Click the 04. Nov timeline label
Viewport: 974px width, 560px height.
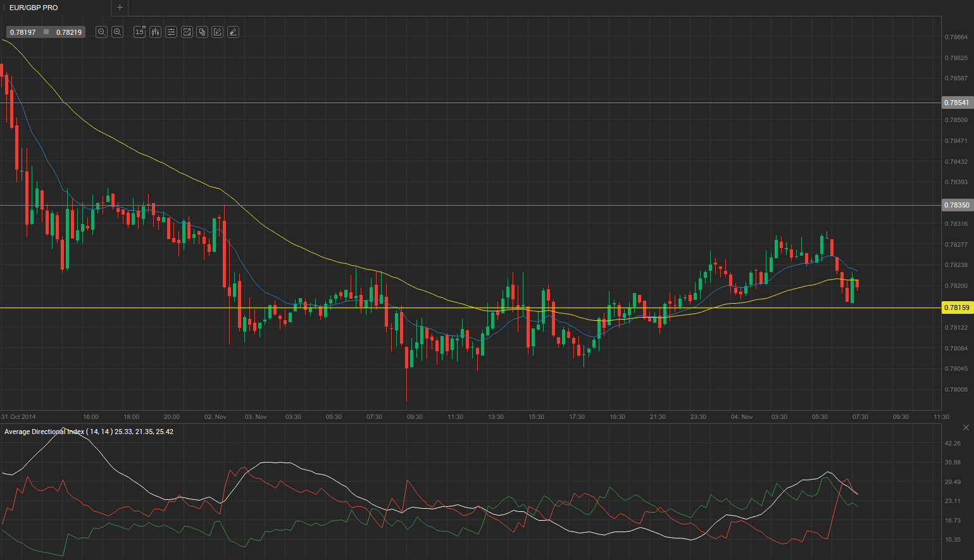(x=741, y=416)
